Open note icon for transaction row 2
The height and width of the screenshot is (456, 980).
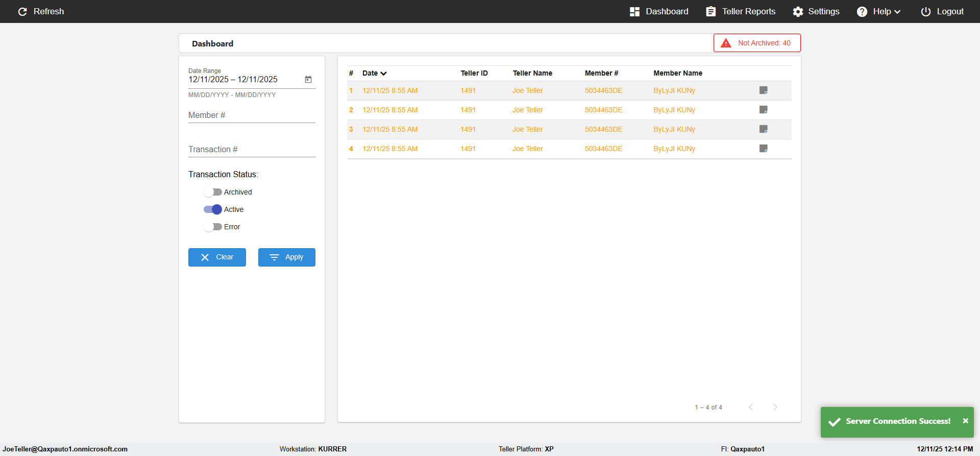pyautogui.click(x=764, y=110)
